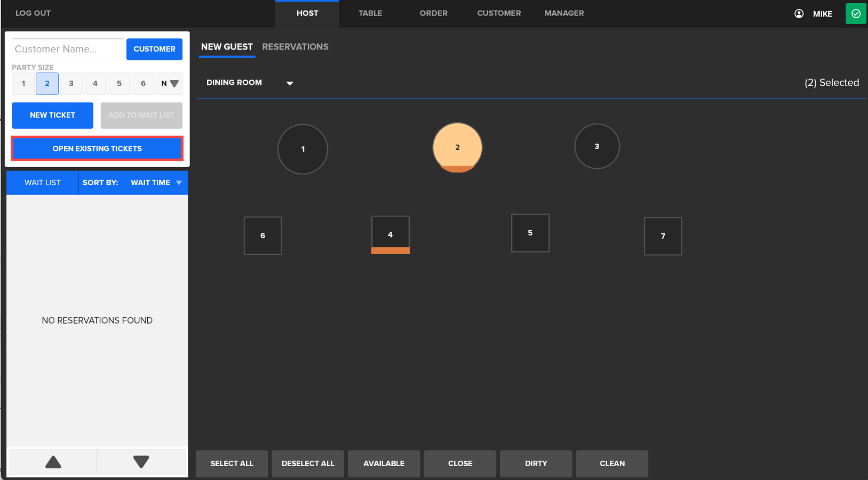The image size is (868, 480).
Task: Select square table 7 on floor plan
Action: click(x=663, y=236)
